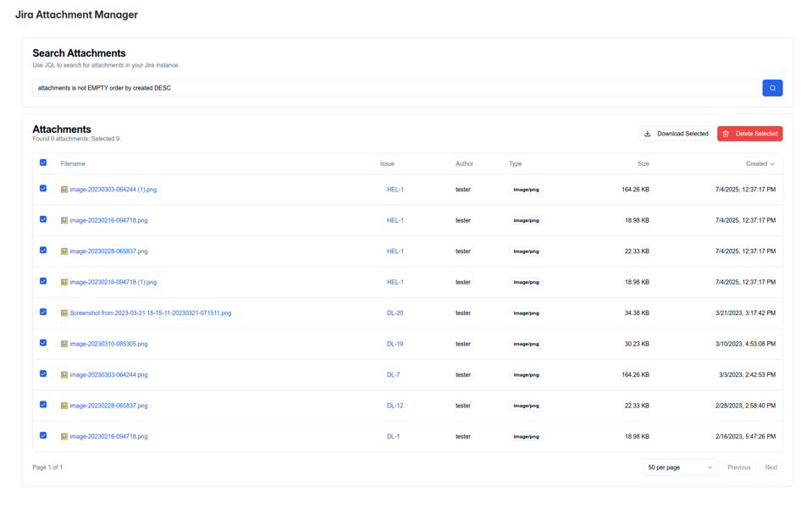
Task: Click the download icon in Download Selected
Action: click(x=648, y=134)
